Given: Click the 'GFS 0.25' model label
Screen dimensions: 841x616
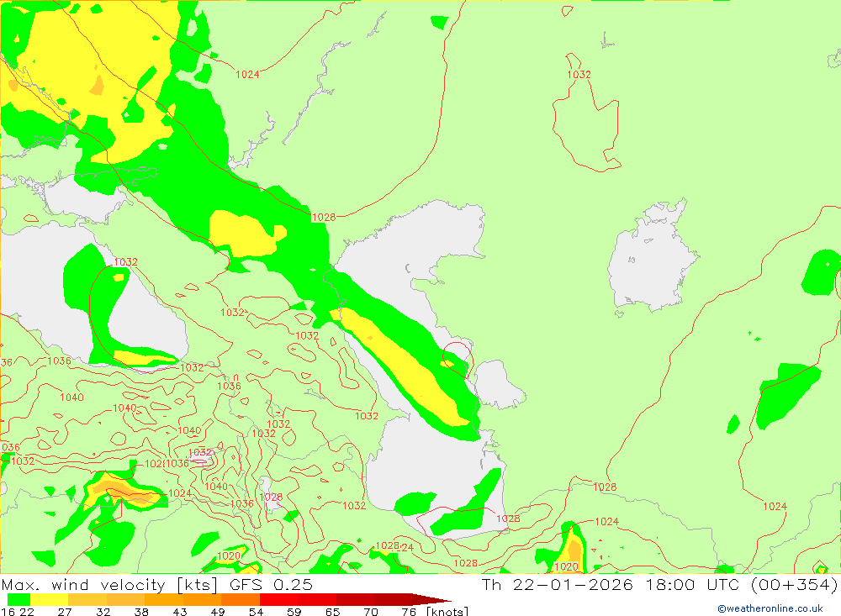Looking at the screenshot, I should coord(271,585).
